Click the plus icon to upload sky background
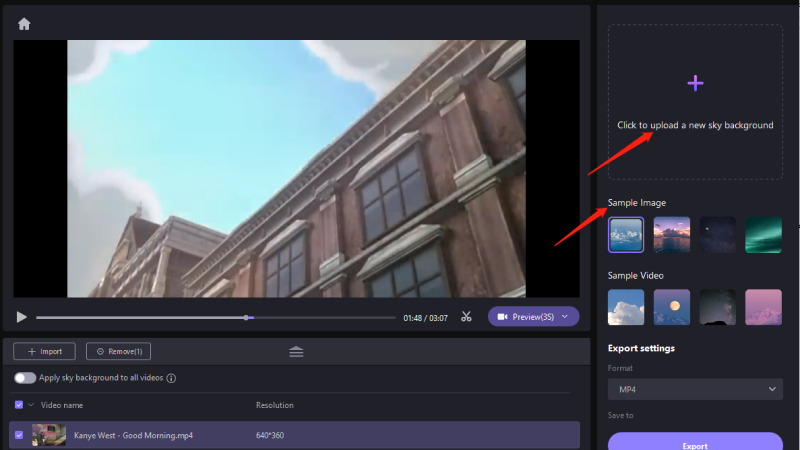This screenshot has height=450, width=800. (x=696, y=83)
